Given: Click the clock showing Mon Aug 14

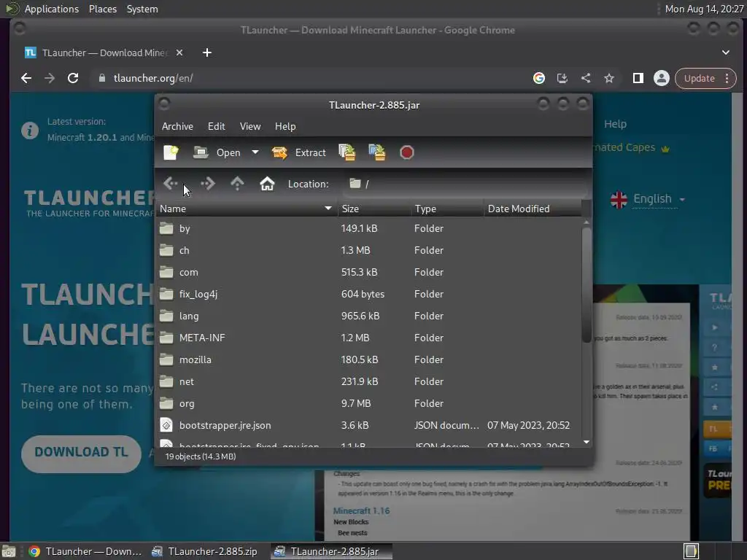Looking at the screenshot, I should click(704, 9).
